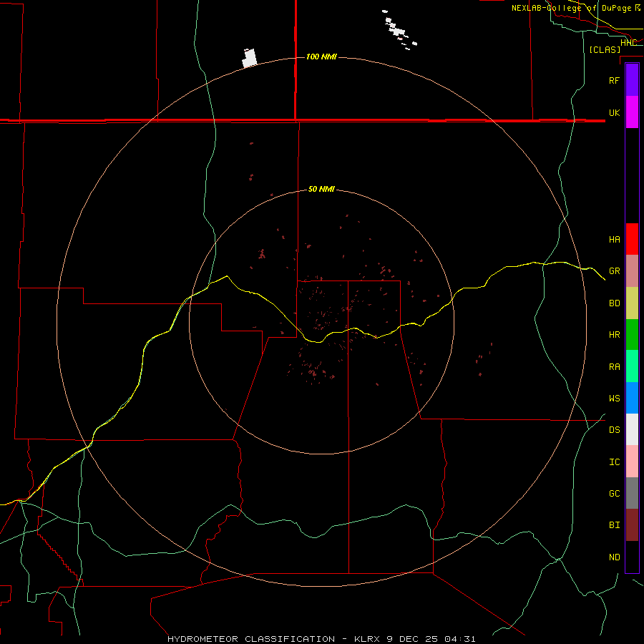Image resolution: width=644 pixels, height=644 pixels.
Task: Click the BI legend label
Action: tap(614, 525)
